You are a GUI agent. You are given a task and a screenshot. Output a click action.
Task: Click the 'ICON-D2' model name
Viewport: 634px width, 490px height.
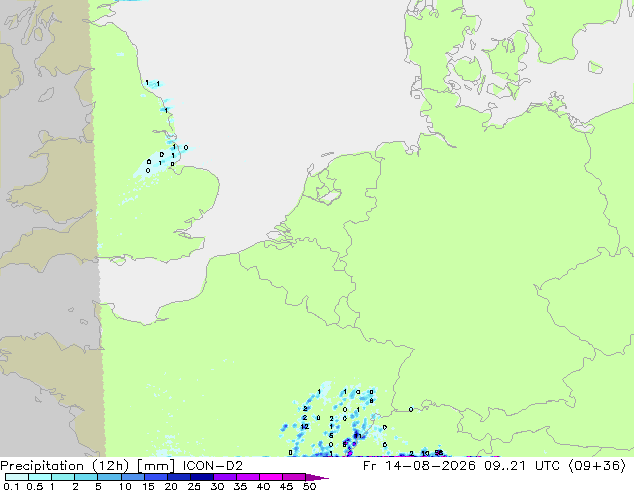(213, 466)
